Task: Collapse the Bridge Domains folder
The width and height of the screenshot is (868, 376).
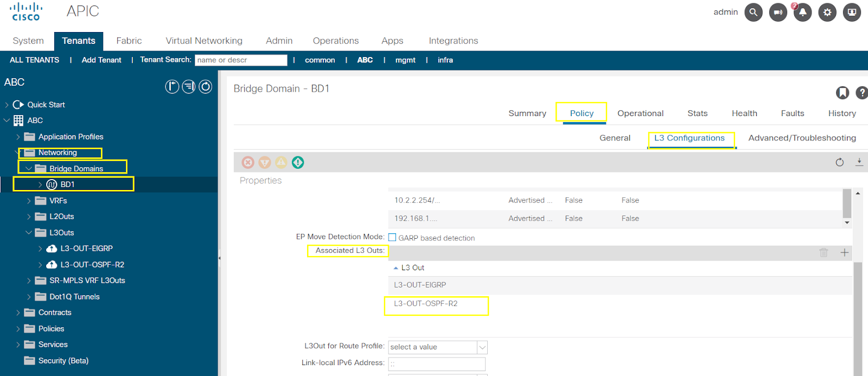Action: pos(29,169)
